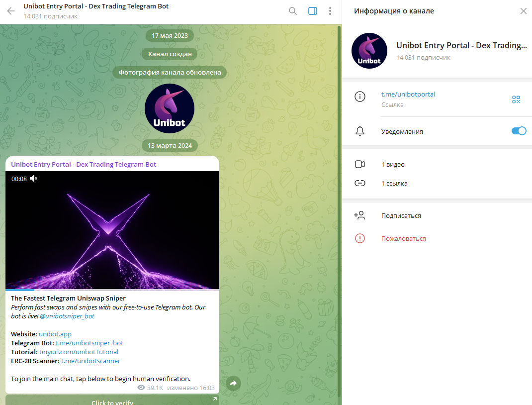Click the 14 031 подписчик header count
Viewport: 532px width, 405px height.
51,16
